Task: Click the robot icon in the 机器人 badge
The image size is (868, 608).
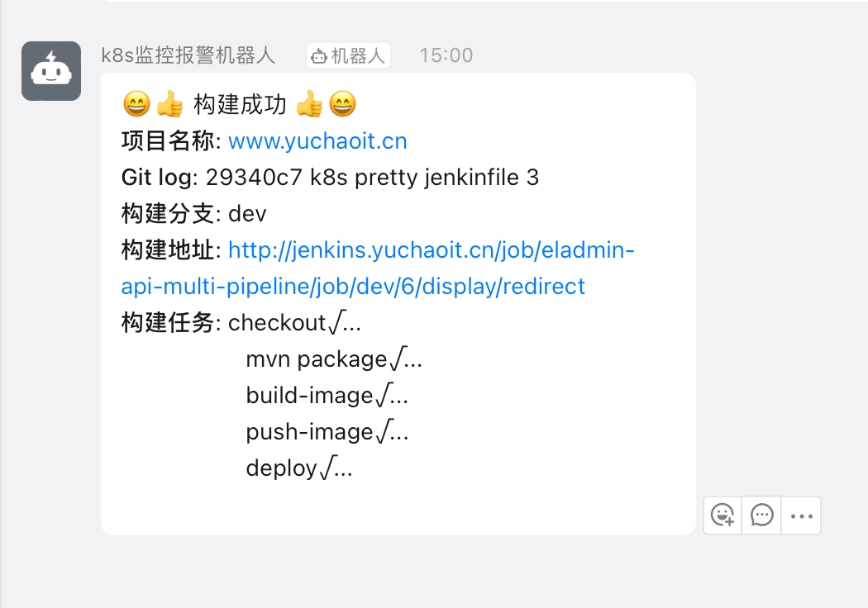Action: click(322, 55)
